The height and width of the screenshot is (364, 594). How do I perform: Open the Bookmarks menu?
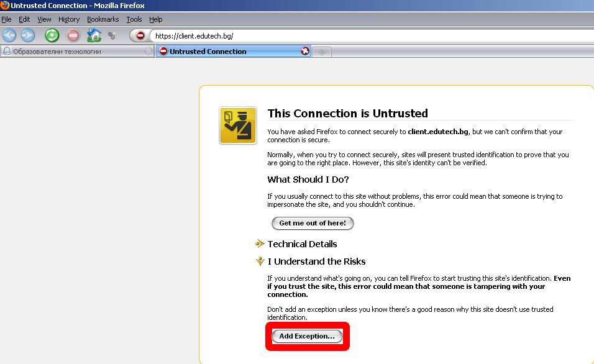(103, 19)
